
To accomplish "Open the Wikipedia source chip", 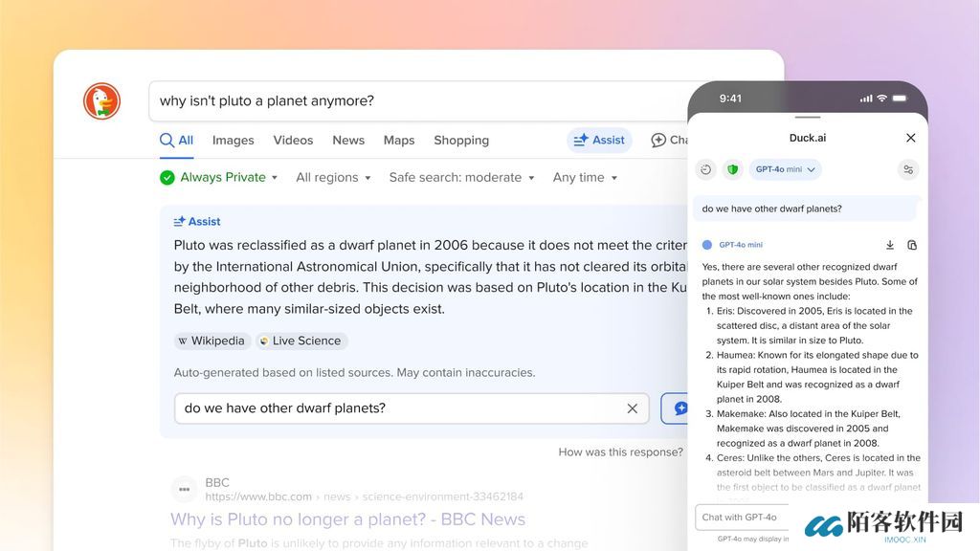I will [212, 341].
